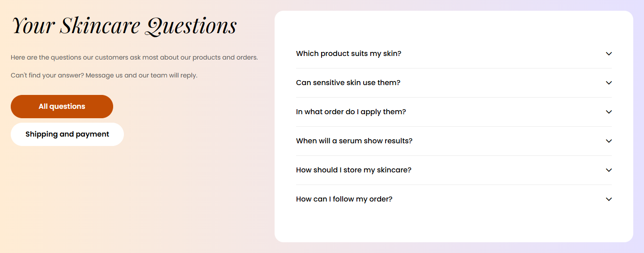This screenshot has height=253, width=644.
Task: Open the 'How can I follow my order?' item
Action: [x=454, y=199]
